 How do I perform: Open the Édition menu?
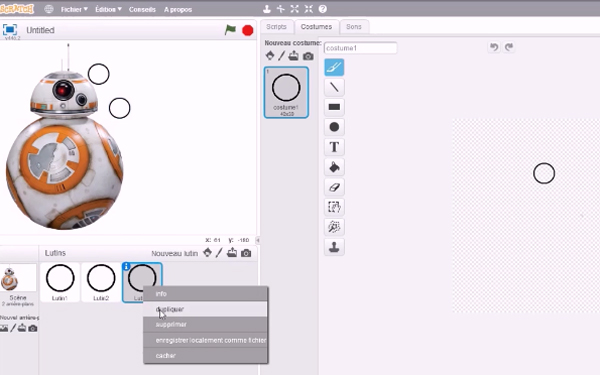[x=108, y=9]
